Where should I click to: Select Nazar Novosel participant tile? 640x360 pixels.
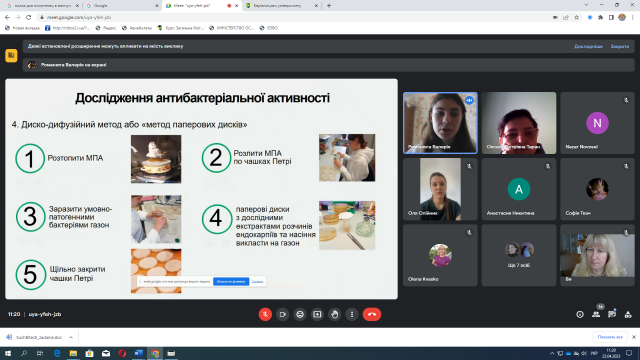pyautogui.click(x=597, y=123)
